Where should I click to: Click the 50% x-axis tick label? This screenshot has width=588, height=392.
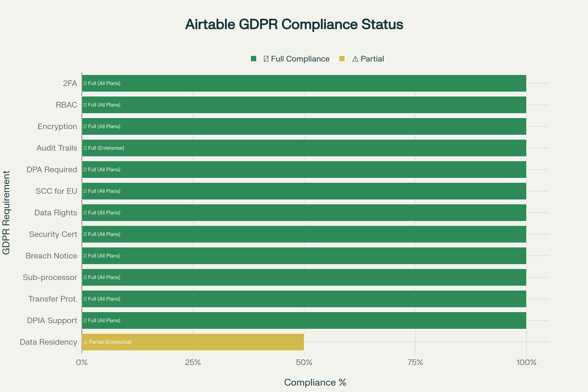coord(304,363)
